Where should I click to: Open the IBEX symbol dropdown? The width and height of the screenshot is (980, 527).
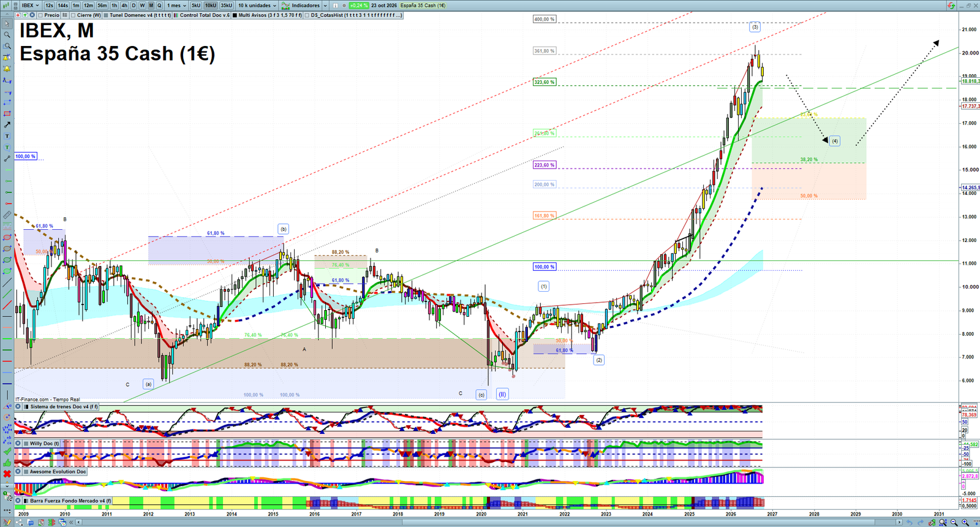click(30, 6)
